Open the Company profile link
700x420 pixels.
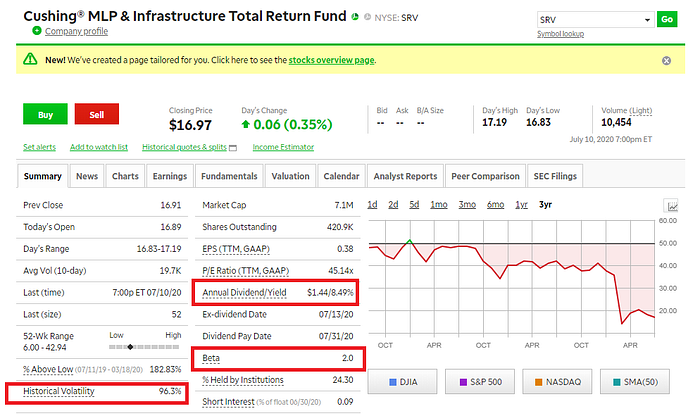tap(76, 31)
